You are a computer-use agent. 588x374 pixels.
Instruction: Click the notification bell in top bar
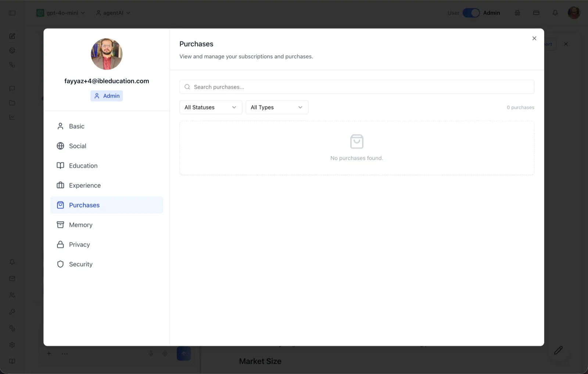point(555,13)
